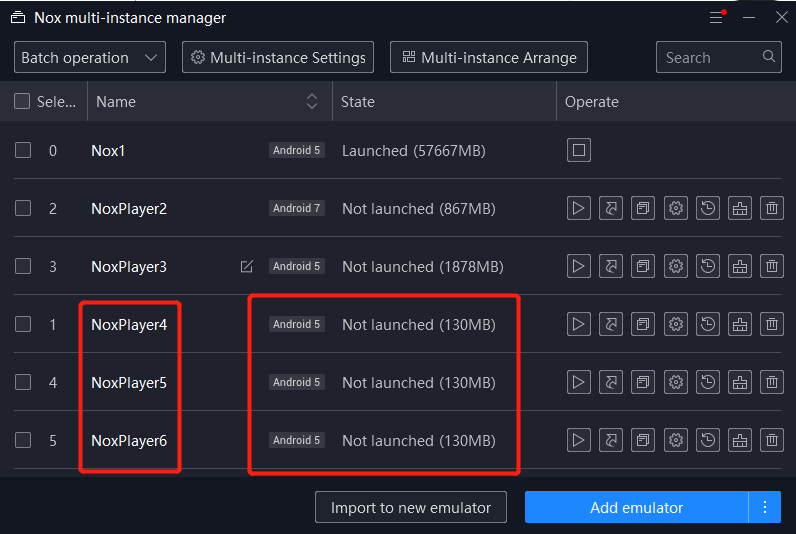
Task: Click Launched (57667MB) state text
Action: pos(414,151)
